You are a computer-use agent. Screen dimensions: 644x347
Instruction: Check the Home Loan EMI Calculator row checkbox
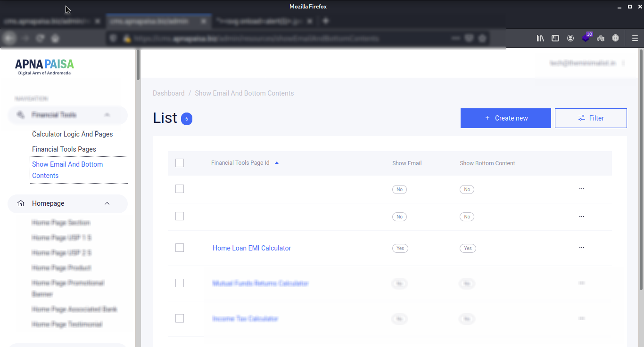pyautogui.click(x=180, y=247)
